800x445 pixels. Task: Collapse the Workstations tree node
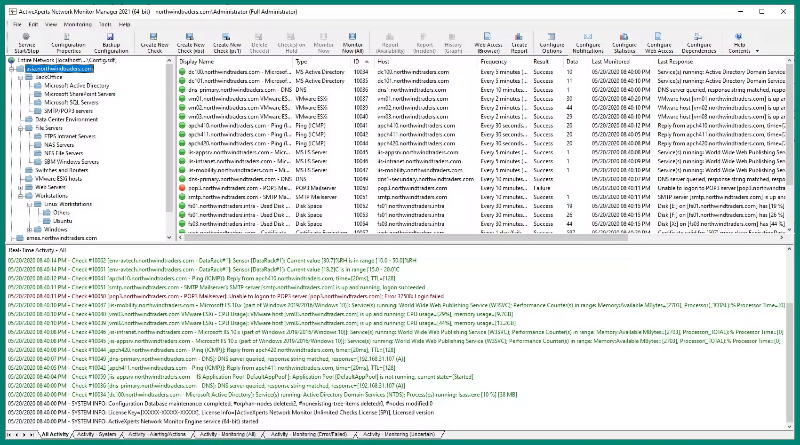(x=21, y=196)
